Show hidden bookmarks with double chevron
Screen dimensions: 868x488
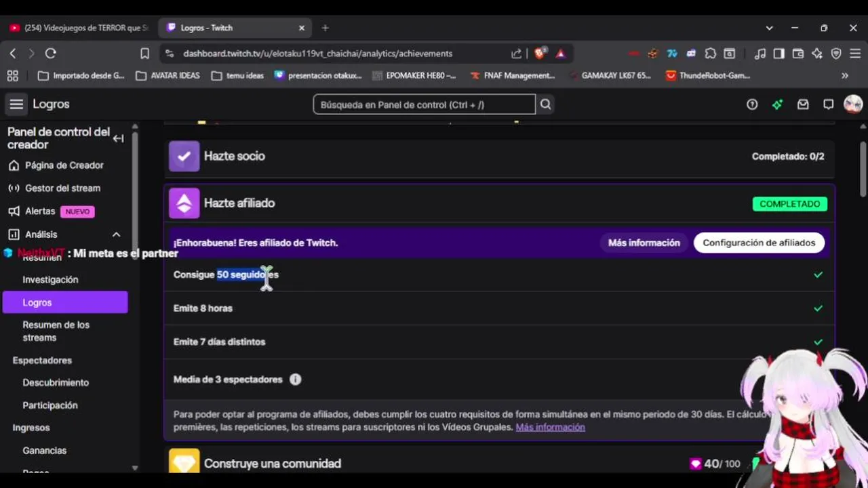[845, 75]
